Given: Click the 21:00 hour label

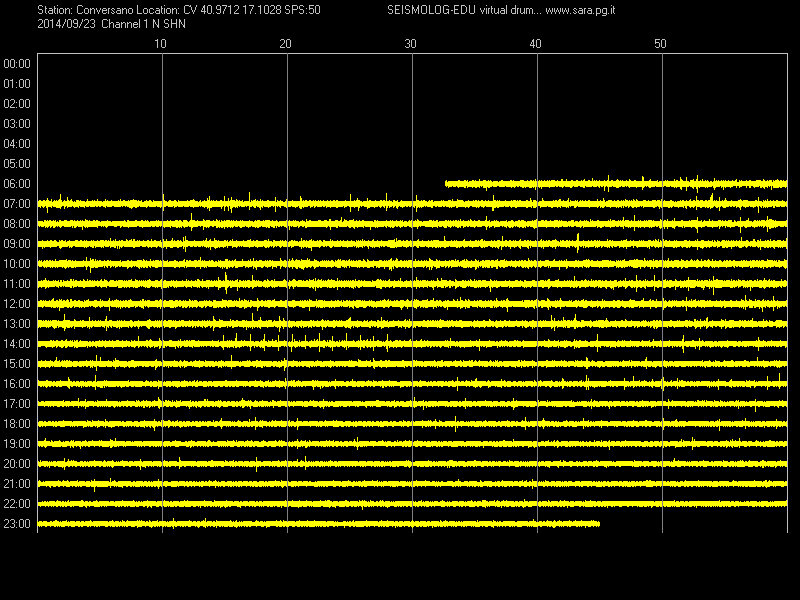Looking at the screenshot, I should coord(17,484).
